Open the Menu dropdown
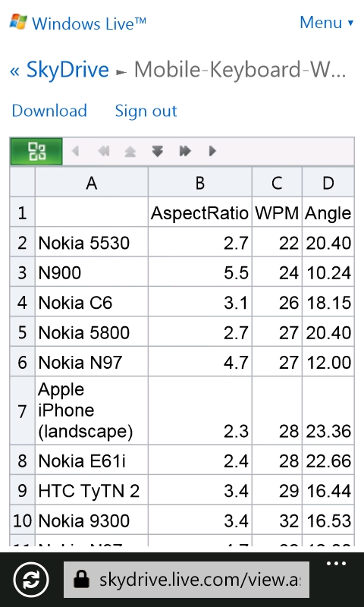Viewport: 364px width, 607px height. [x=327, y=23]
